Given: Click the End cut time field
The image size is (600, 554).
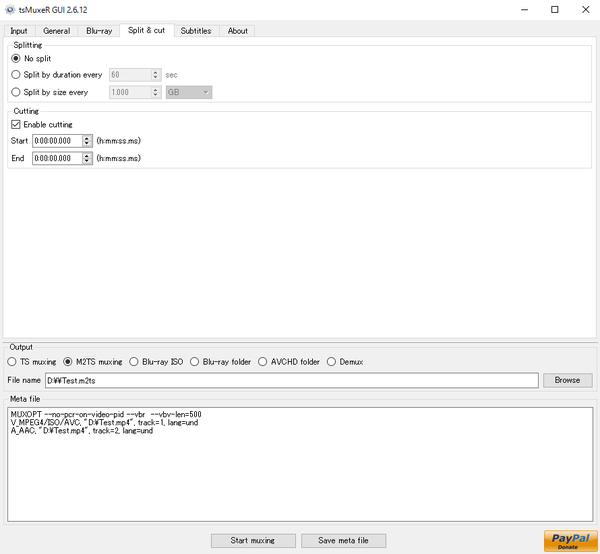Looking at the screenshot, I should [57, 158].
